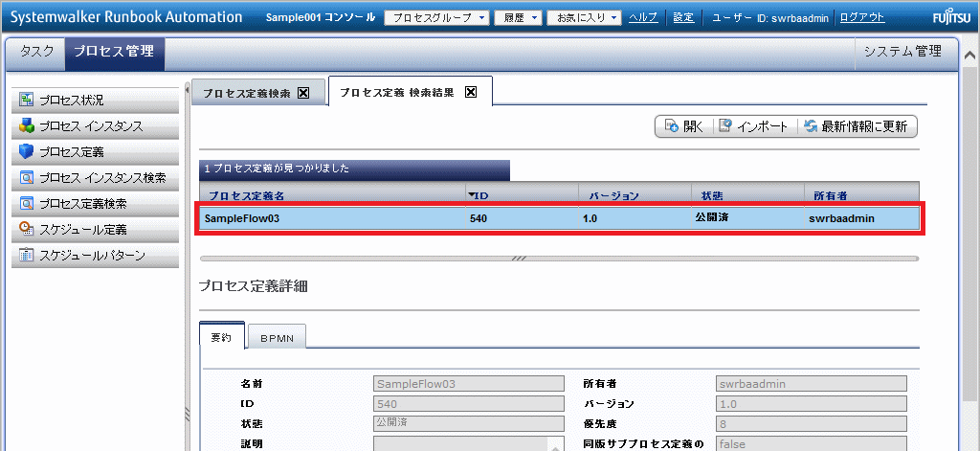Viewport: 980px width, 451px height.
Task: Click the バージョン field showing 1.0
Action: pos(812,403)
